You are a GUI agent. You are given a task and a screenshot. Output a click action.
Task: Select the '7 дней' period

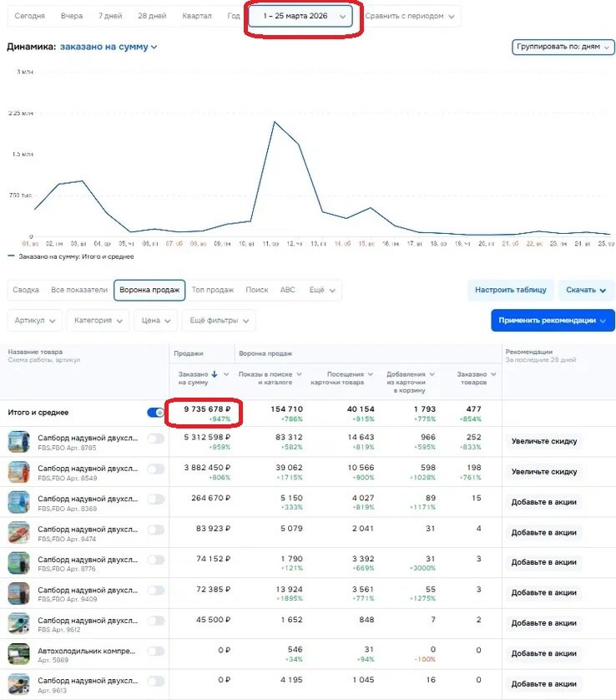110,16
